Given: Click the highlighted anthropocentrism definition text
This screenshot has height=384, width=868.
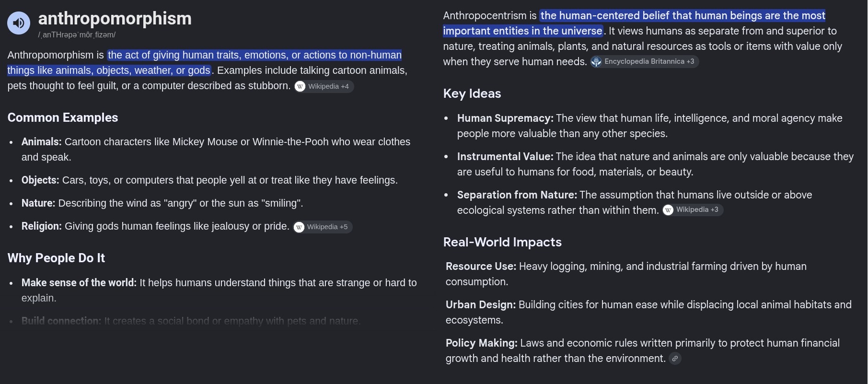Looking at the screenshot, I should [634, 23].
